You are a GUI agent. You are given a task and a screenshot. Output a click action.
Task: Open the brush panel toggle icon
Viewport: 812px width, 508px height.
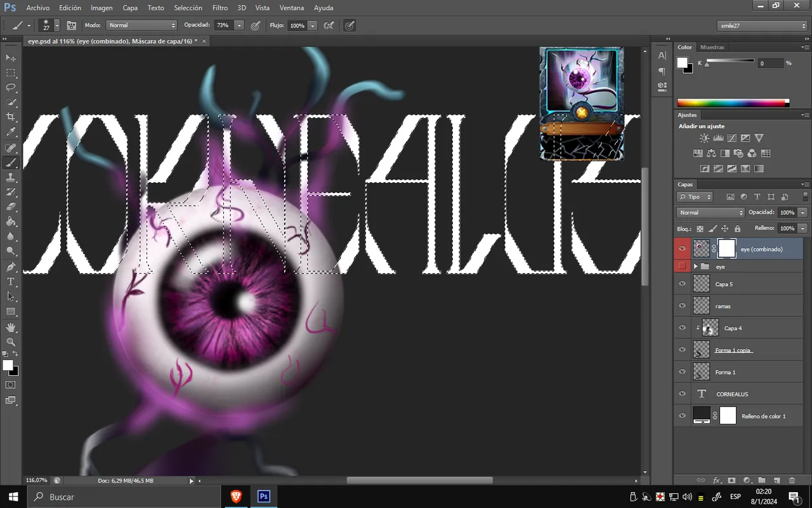72,25
